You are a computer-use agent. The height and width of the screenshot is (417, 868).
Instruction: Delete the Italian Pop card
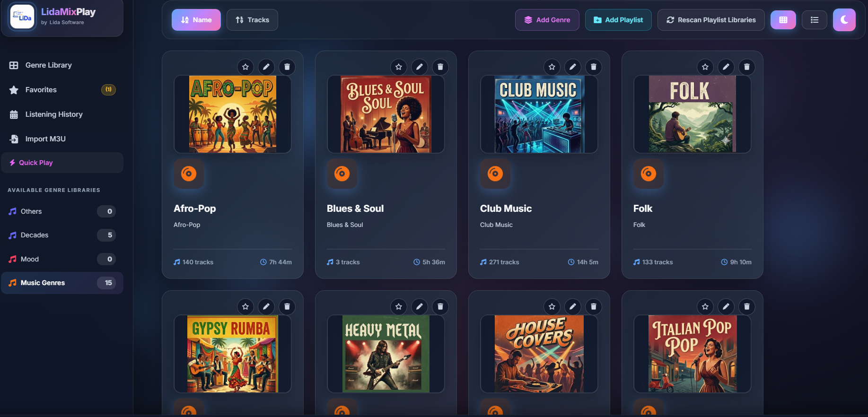[x=747, y=307]
